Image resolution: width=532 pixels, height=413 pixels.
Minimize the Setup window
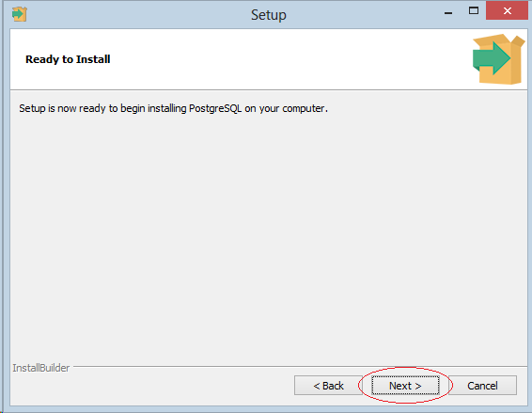coord(448,13)
